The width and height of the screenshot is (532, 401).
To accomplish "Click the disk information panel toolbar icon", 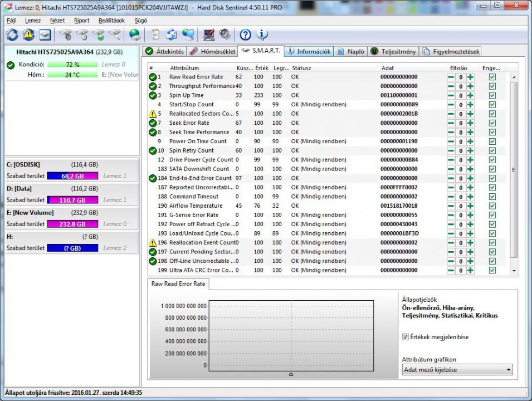I will 45,35.
